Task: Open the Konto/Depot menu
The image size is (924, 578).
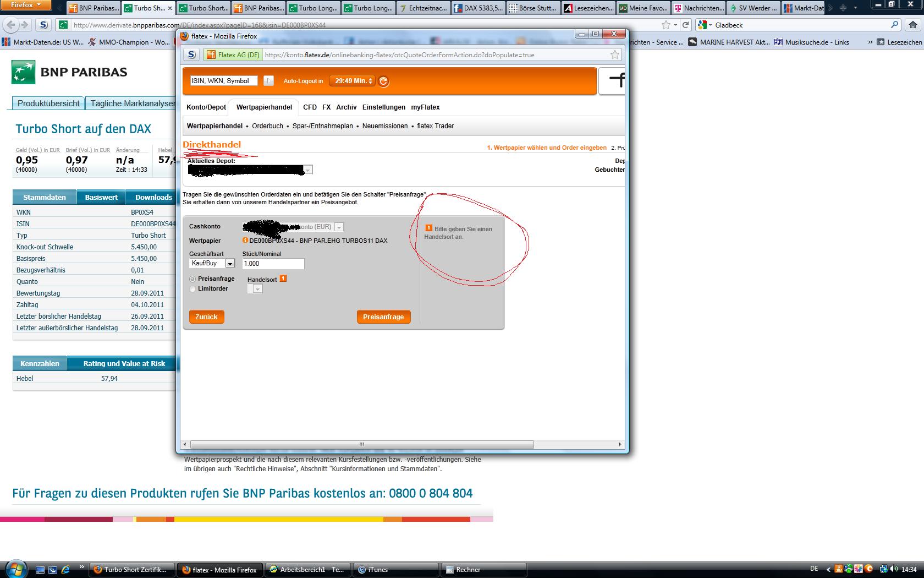Action: point(206,107)
